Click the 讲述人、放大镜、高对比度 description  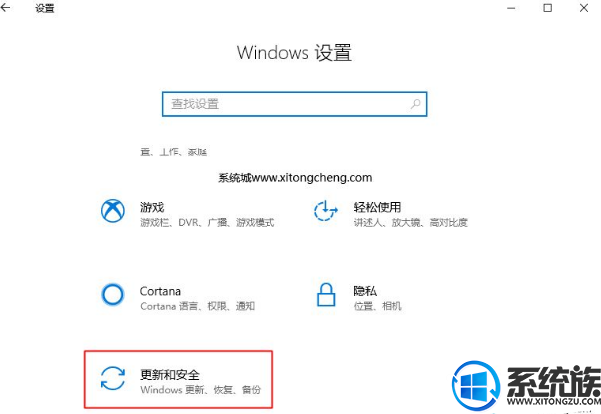[411, 222]
